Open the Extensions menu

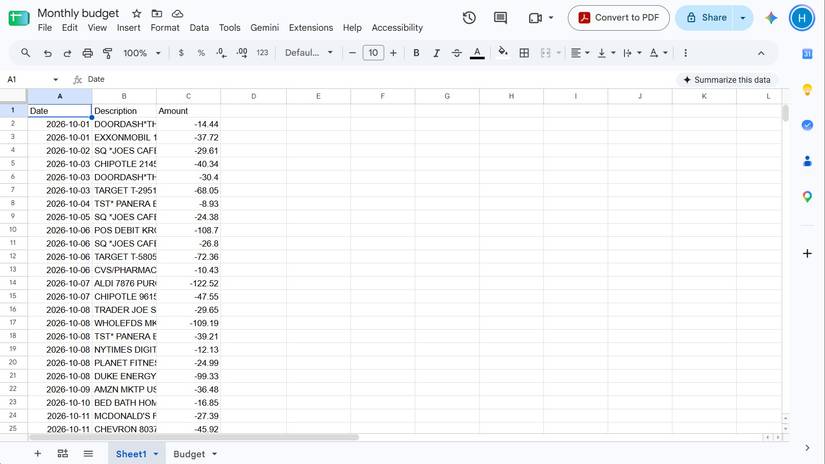311,28
